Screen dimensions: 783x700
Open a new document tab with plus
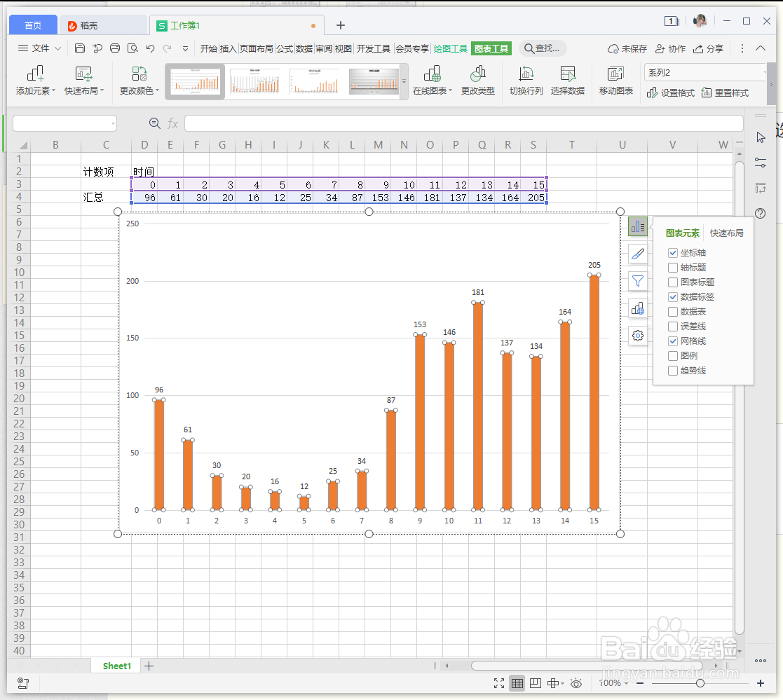pos(341,25)
